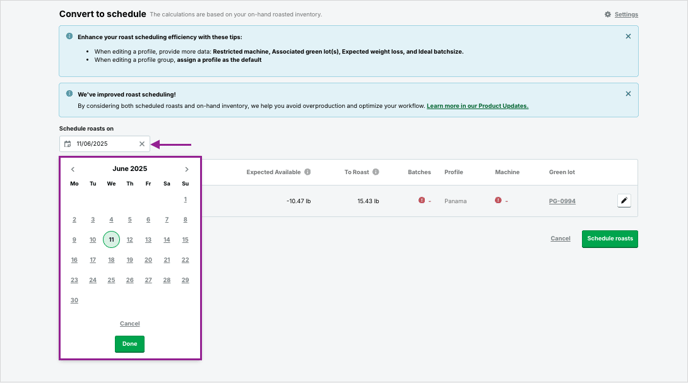This screenshot has width=688, height=383.
Task: Open the Settings link
Action: tap(626, 14)
